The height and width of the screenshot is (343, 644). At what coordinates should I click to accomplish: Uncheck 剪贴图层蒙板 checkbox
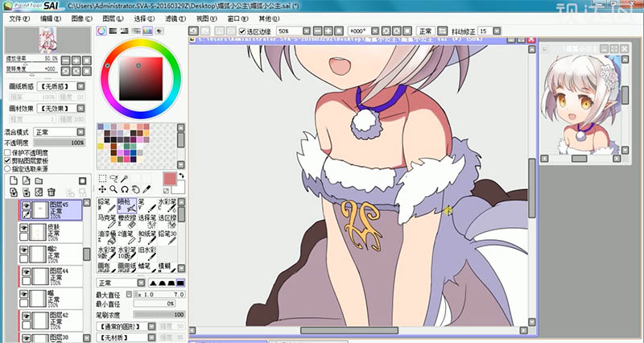click(x=7, y=160)
